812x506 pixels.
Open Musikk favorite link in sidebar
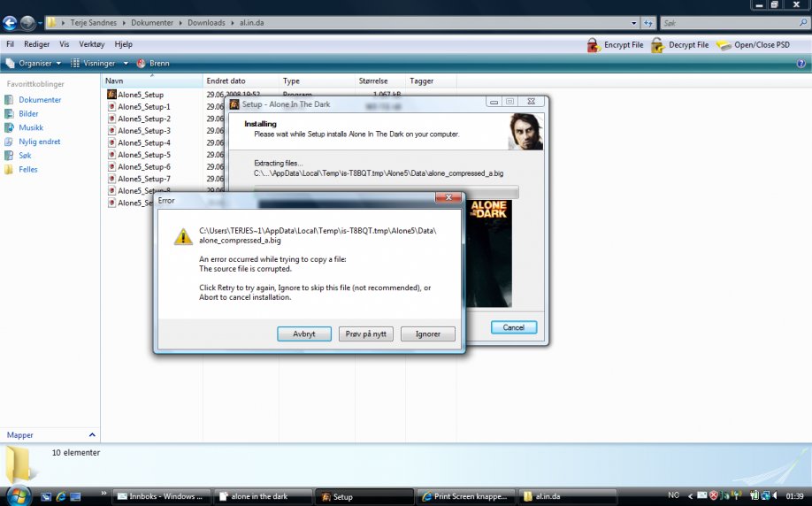point(31,128)
